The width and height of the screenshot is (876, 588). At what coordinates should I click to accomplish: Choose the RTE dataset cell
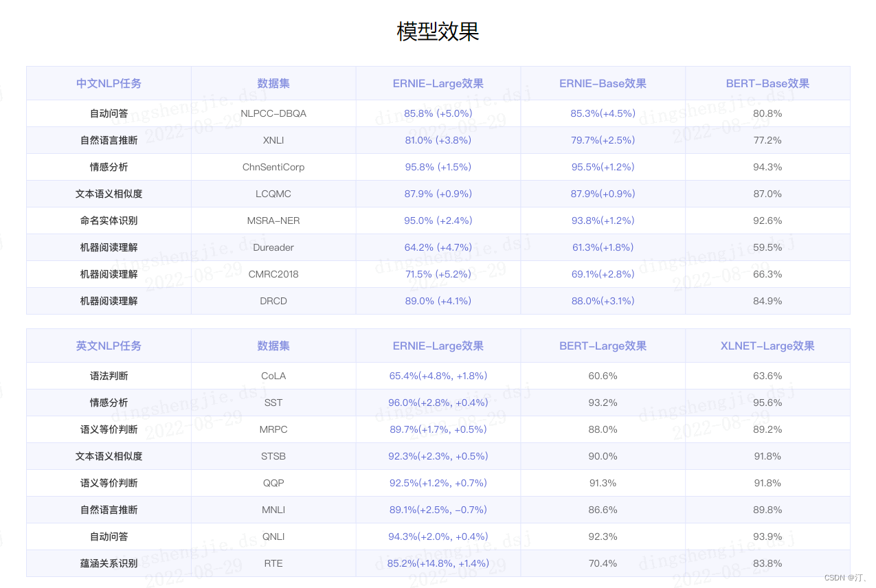coord(273,563)
